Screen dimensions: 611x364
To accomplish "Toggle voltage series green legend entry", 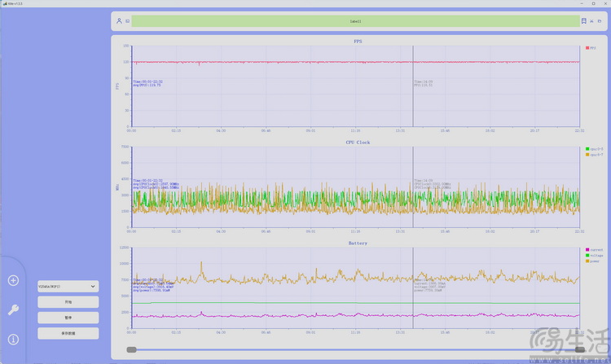I will pyautogui.click(x=587, y=255).
